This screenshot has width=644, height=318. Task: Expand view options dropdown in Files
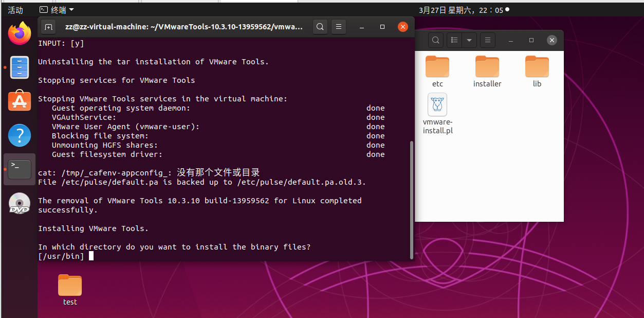coord(469,40)
